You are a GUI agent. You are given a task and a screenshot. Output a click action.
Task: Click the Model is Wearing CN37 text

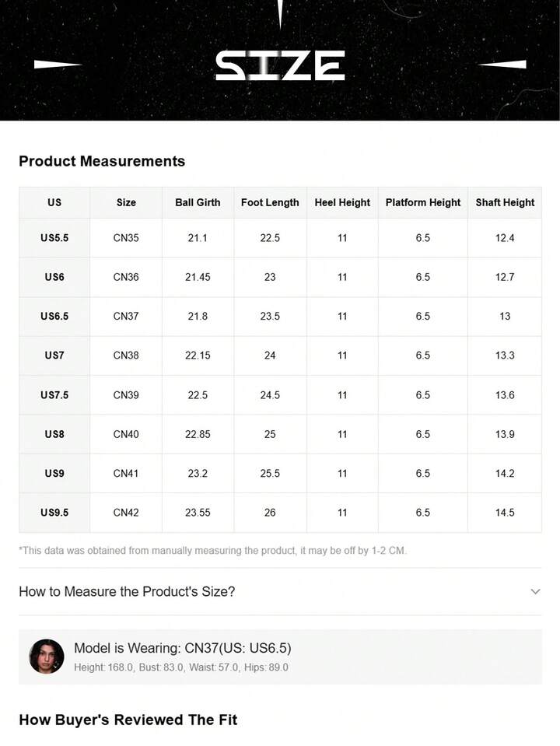pyautogui.click(x=183, y=648)
